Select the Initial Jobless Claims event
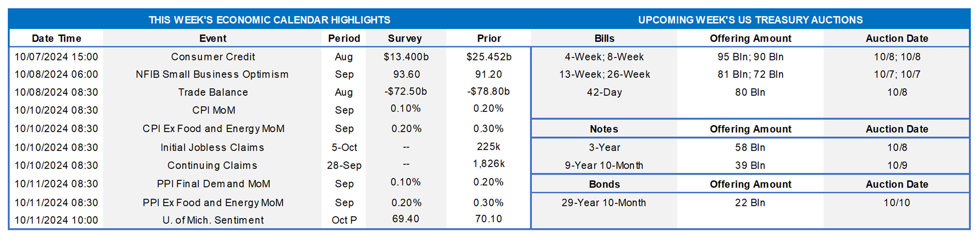The width and height of the screenshot is (980, 239). (x=212, y=147)
